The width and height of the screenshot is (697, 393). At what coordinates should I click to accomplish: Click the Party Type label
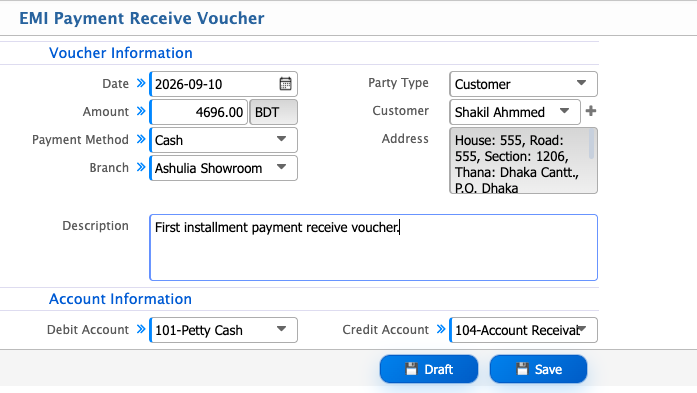[398, 83]
